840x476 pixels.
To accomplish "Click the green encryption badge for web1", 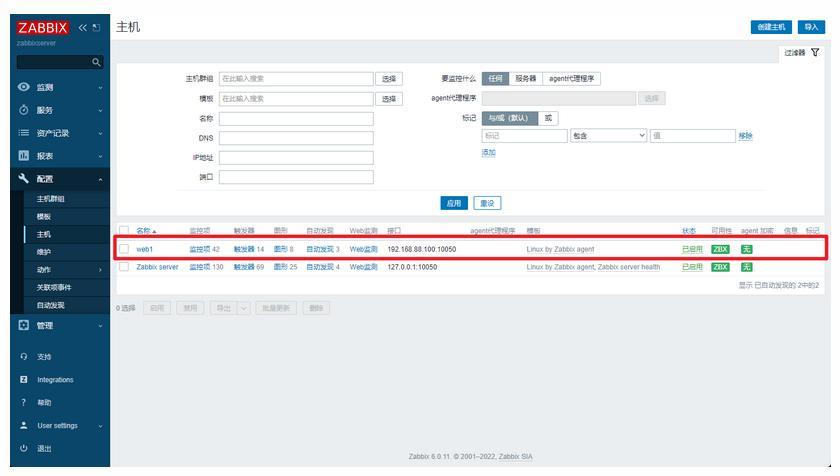I will tap(746, 249).
